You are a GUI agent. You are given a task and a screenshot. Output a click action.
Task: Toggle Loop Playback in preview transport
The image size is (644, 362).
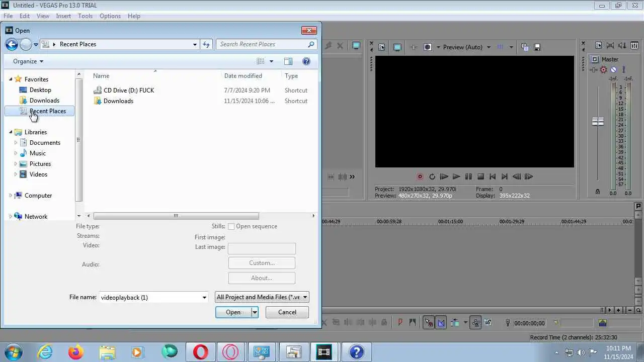(x=432, y=177)
